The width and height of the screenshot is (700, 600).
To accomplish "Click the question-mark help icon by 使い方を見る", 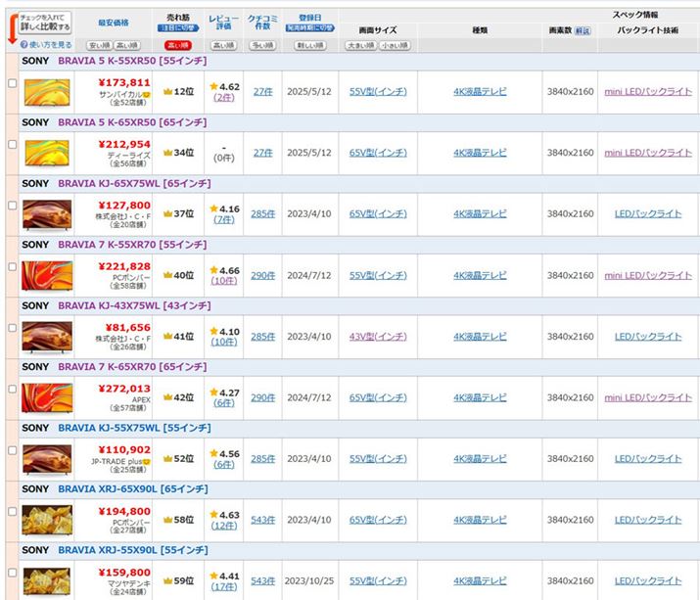I will coord(23,45).
